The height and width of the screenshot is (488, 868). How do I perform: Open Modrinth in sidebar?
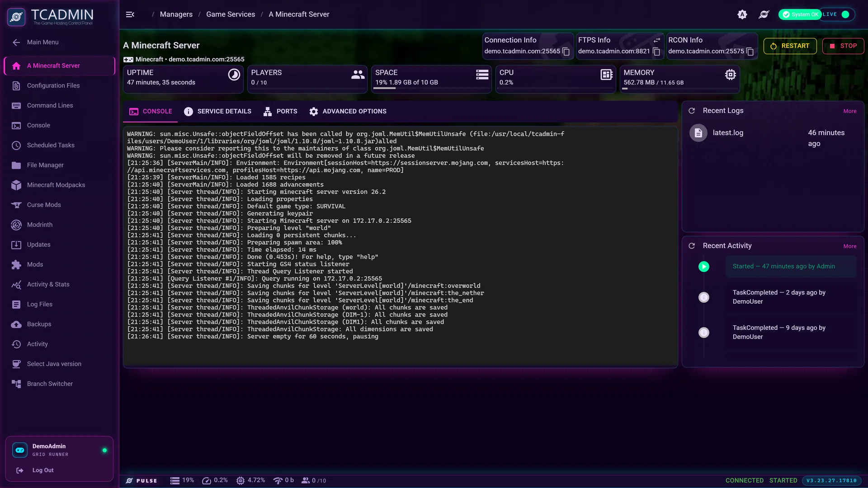click(60, 225)
